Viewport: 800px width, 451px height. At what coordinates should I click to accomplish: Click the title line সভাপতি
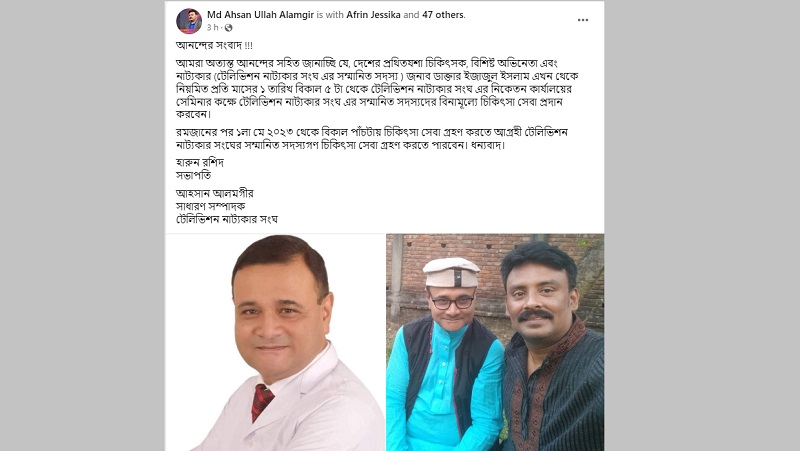click(193, 176)
